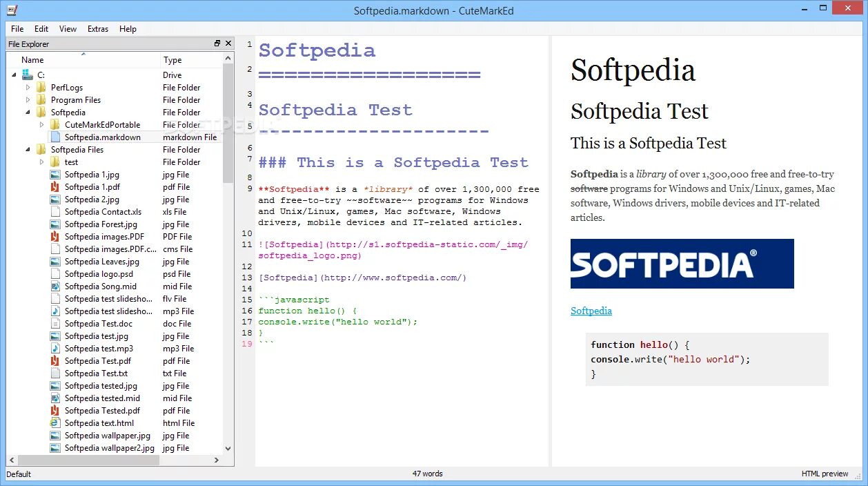Click the 'This is a Softpedia Test' preview heading
This screenshot has height=486, width=868.
pos(648,144)
